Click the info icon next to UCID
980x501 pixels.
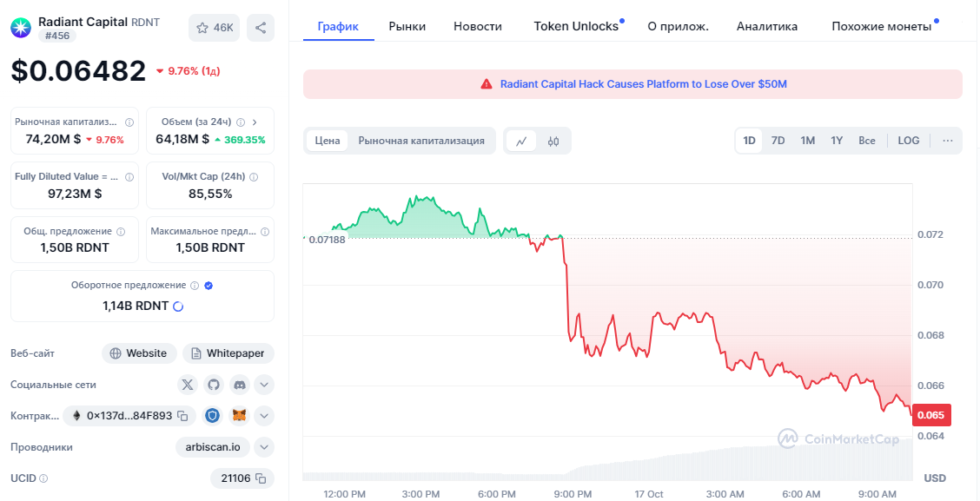click(x=43, y=478)
